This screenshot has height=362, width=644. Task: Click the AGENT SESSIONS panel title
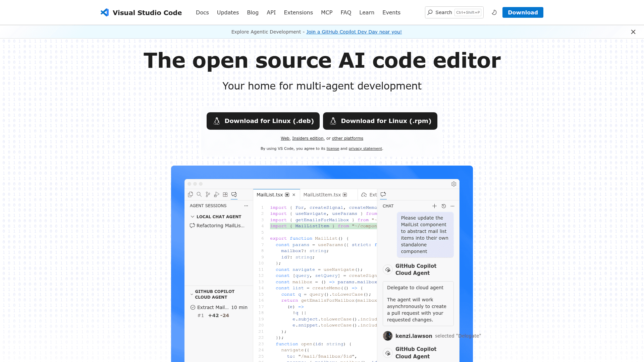click(208, 206)
